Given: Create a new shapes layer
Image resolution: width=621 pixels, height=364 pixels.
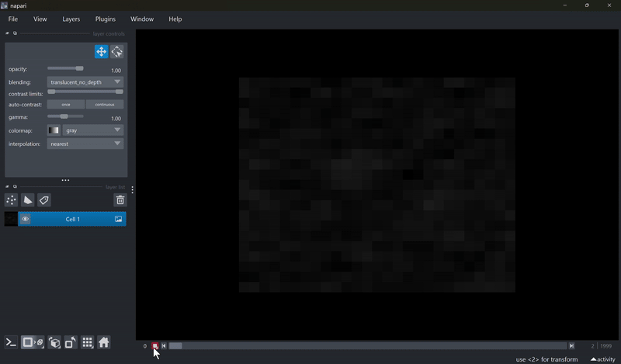Looking at the screenshot, I should (x=28, y=200).
